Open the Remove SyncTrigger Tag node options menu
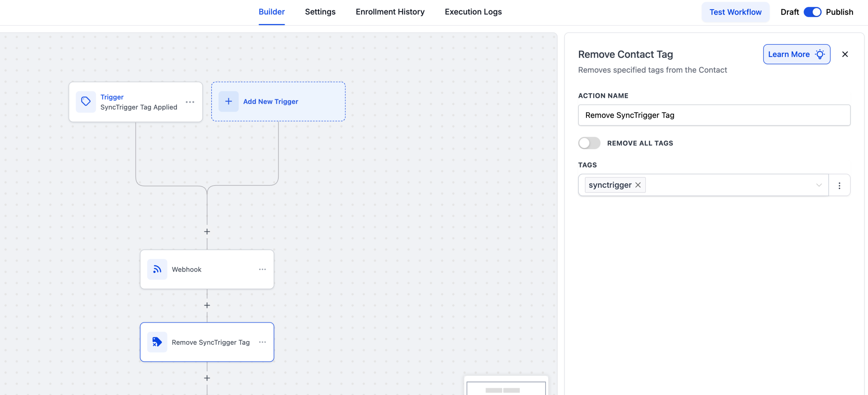868x395 pixels. (x=262, y=342)
